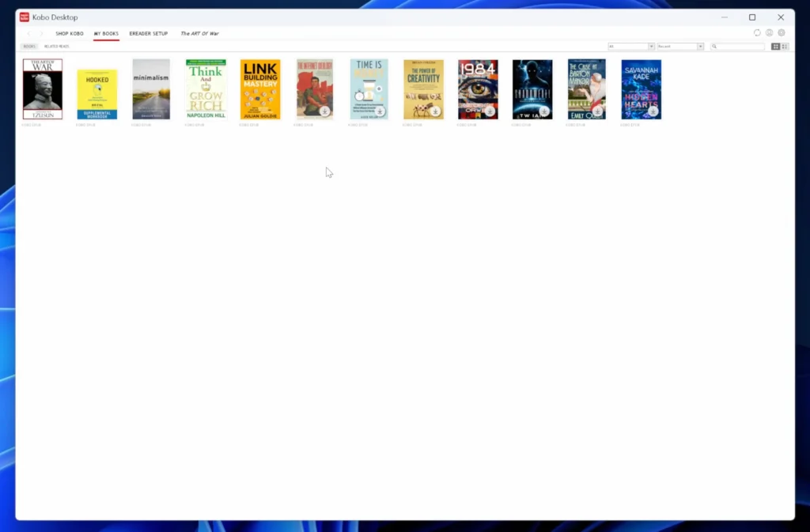Go forward with the right arrow
Viewport: 810px width, 532px height.
pos(41,33)
